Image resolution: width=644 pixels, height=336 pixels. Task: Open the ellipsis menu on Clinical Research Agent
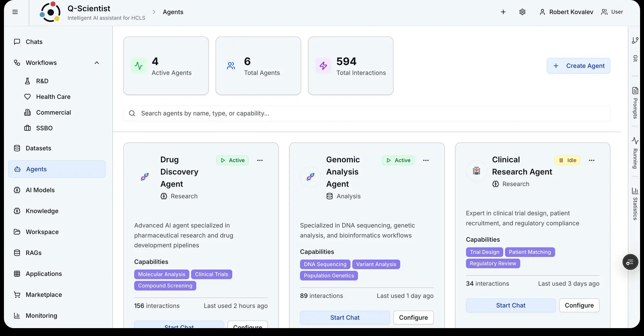[x=592, y=160]
